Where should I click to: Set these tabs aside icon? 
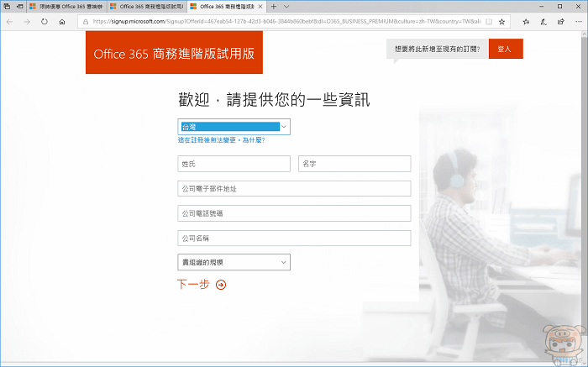point(20,7)
